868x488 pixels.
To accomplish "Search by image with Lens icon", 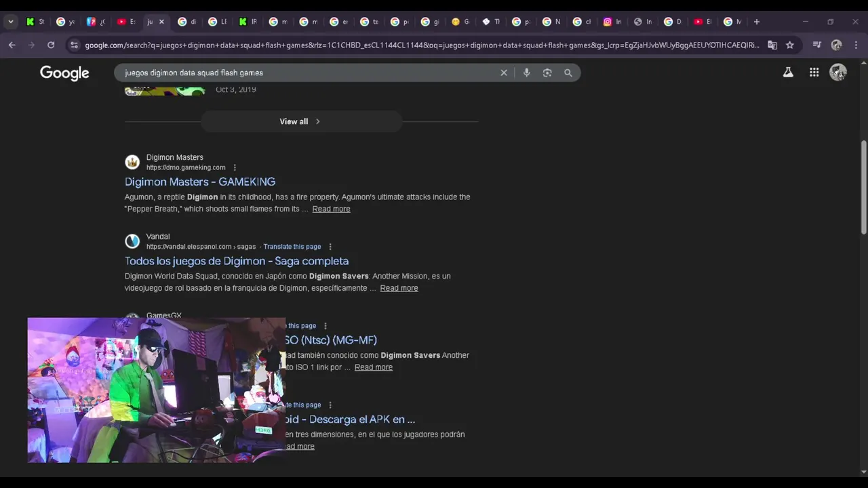I will (x=547, y=73).
